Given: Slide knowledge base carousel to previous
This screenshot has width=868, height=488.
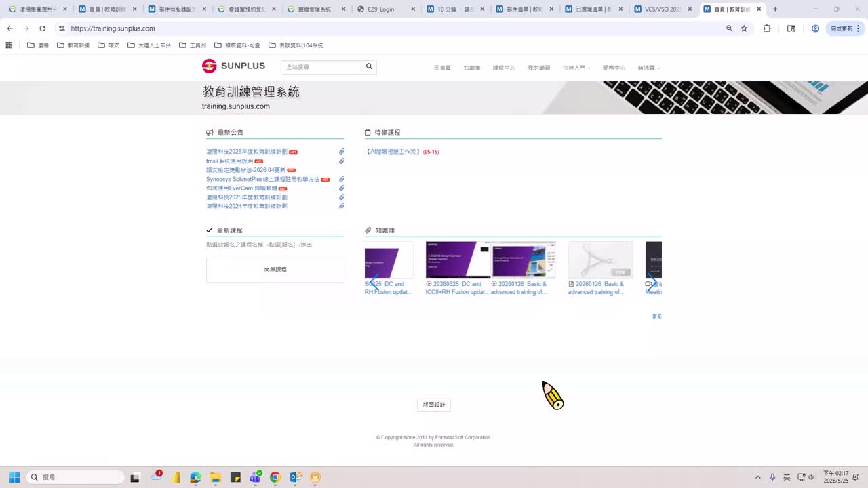Looking at the screenshot, I should pyautogui.click(x=373, y=281).
